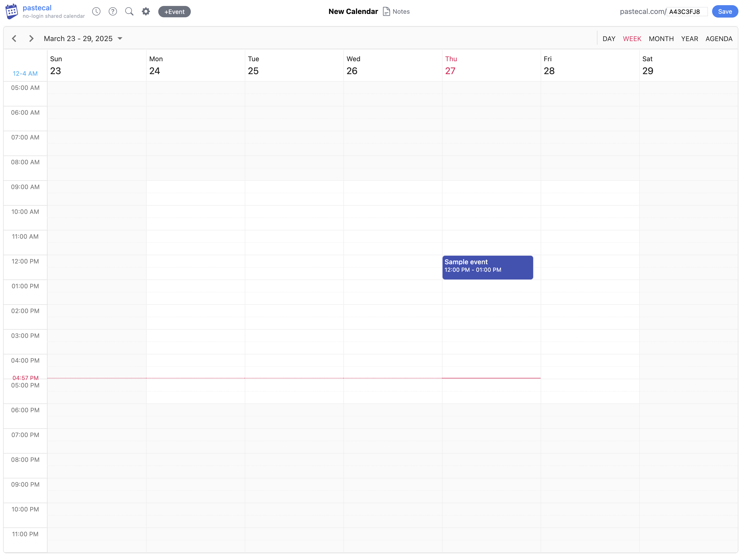741x560 pixels.
Task: Click the calendar URL slug input field
Action: 687,12
